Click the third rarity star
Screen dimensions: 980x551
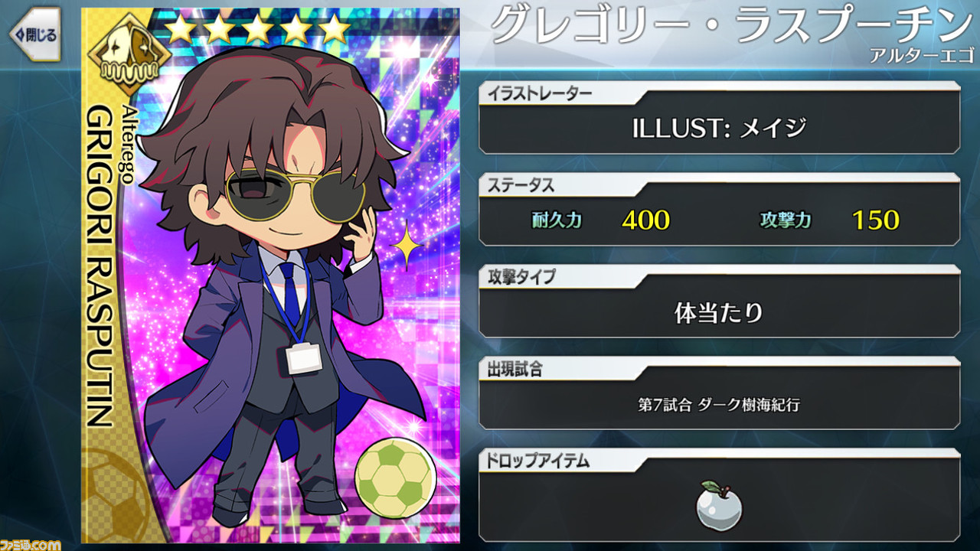click(256, 28)
